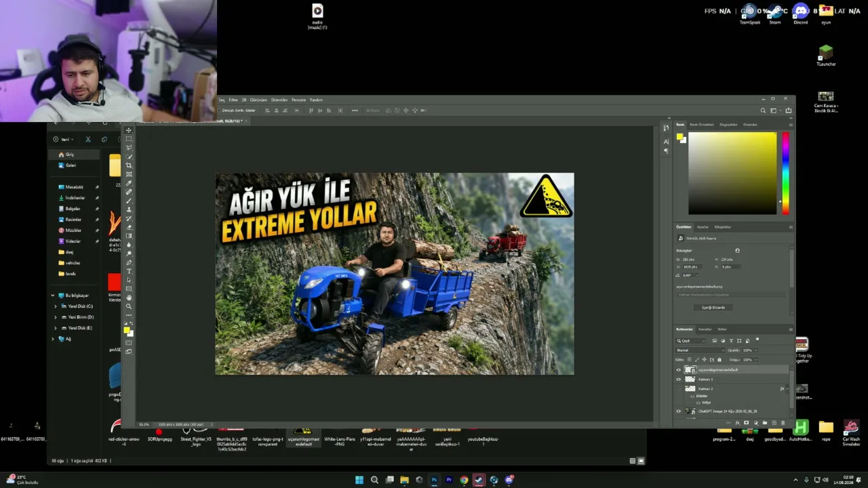Open İndirilenler in File Explorer sidebar

[x=75, y=198]
